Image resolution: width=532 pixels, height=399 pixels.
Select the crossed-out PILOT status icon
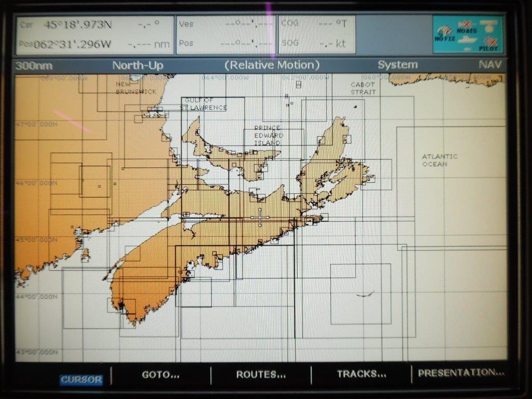pyautogui.click(x=491, y=42)
